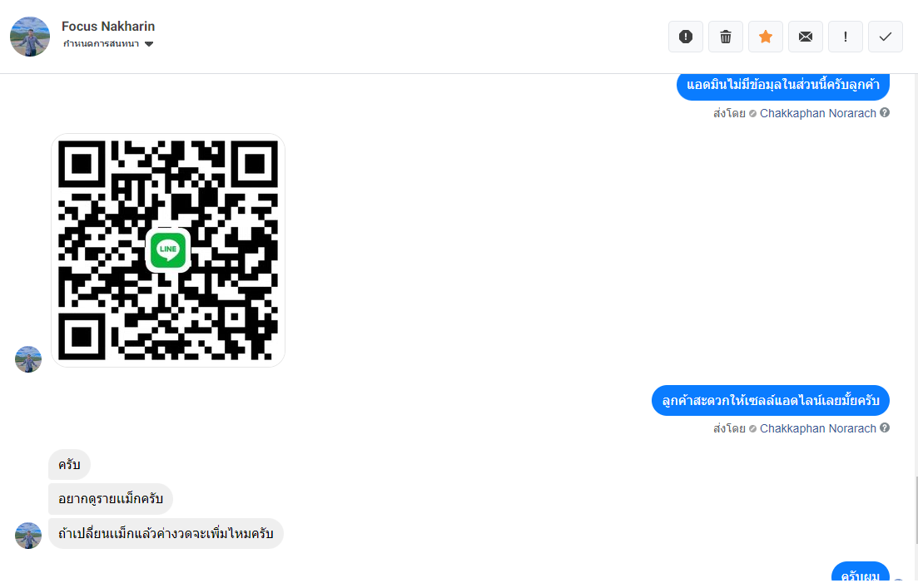Select the ครับ message bubble
This screenshot has height=588, width=918.
click(x=69, y=465)
